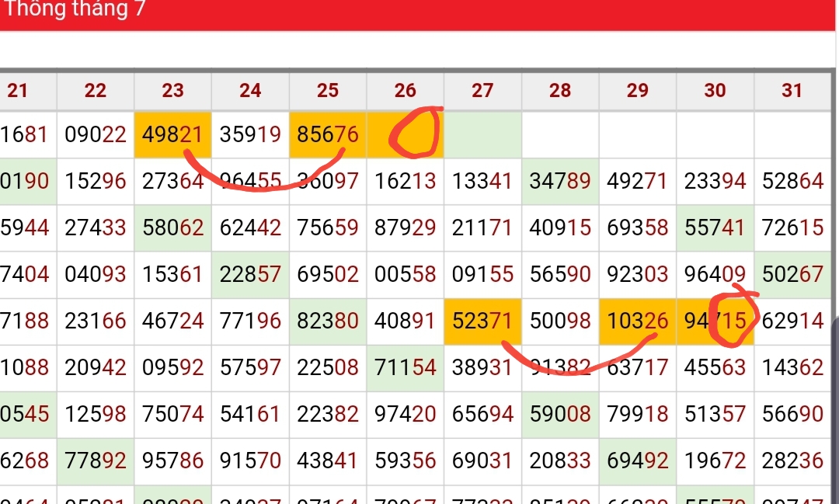Click cell 52864
This screenshot has width=839, height=504.
pos(792,182)
